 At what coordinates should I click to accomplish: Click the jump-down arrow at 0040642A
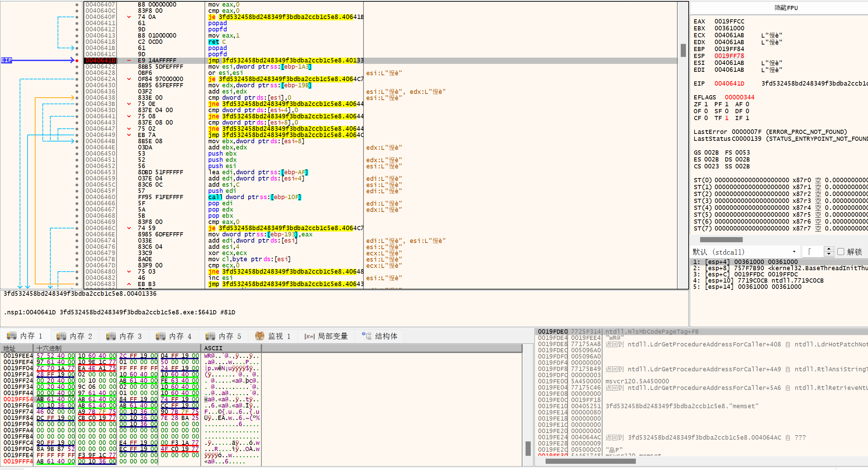(x=129, y=79)
